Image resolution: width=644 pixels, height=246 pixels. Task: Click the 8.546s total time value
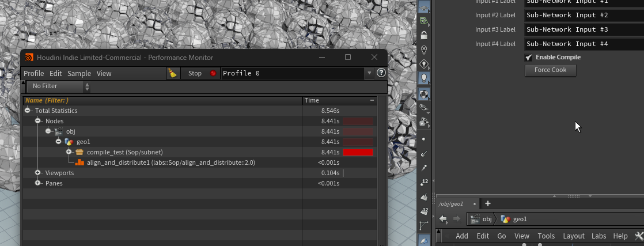coord(330,111)
